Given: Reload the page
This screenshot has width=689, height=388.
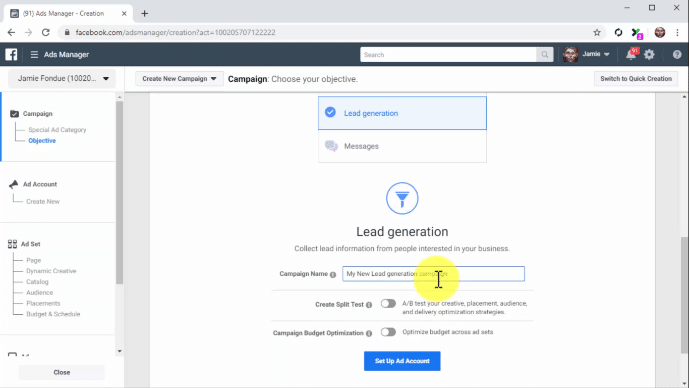Looking at the screenshot, I should (46, 32).
